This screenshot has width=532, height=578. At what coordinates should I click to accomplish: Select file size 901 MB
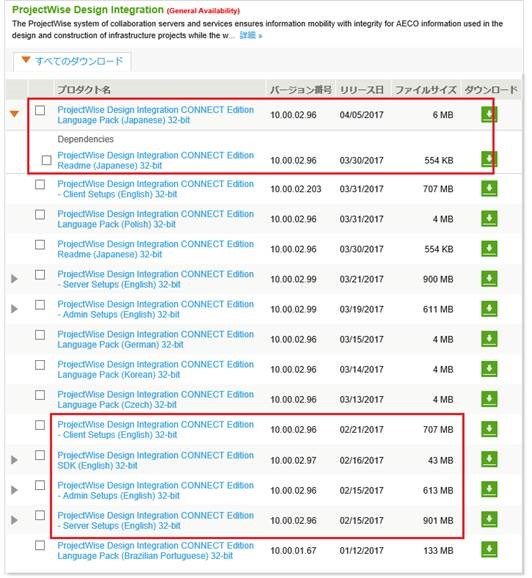(438, 520)
